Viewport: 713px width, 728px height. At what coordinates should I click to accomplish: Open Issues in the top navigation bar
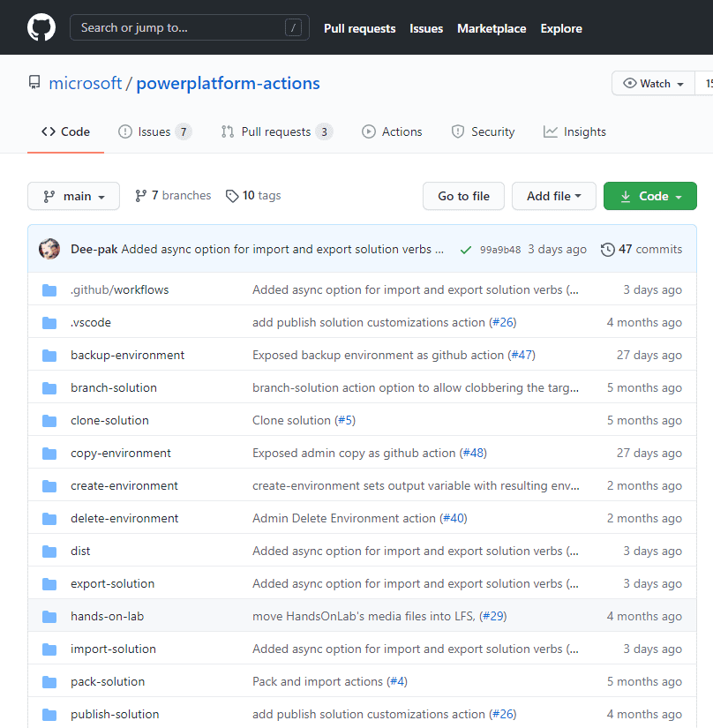pyautogui.click(x=426, y=28)
